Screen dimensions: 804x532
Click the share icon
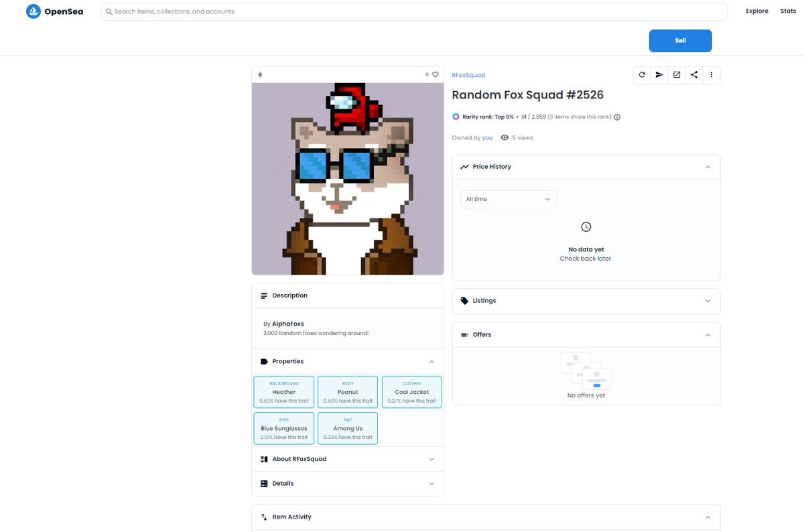click(x=694, y=75)
